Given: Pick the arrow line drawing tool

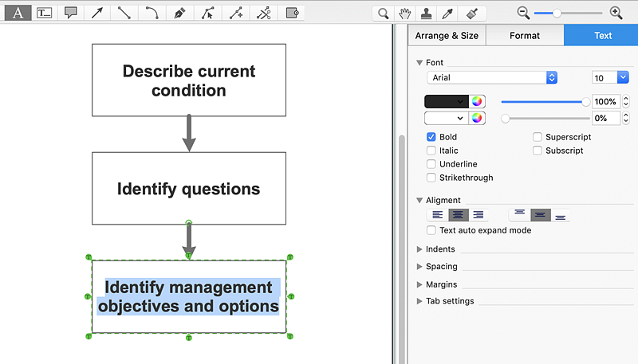Looking at the screenshot, I should tap(96, 13).
